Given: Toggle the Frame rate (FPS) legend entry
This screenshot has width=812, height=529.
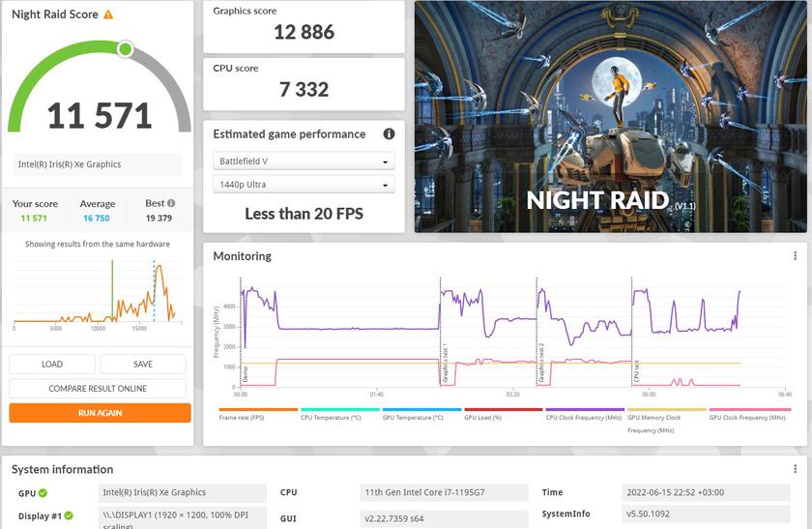Looking at the screenshot, I should pyautogui.click(x=243, y=417).
